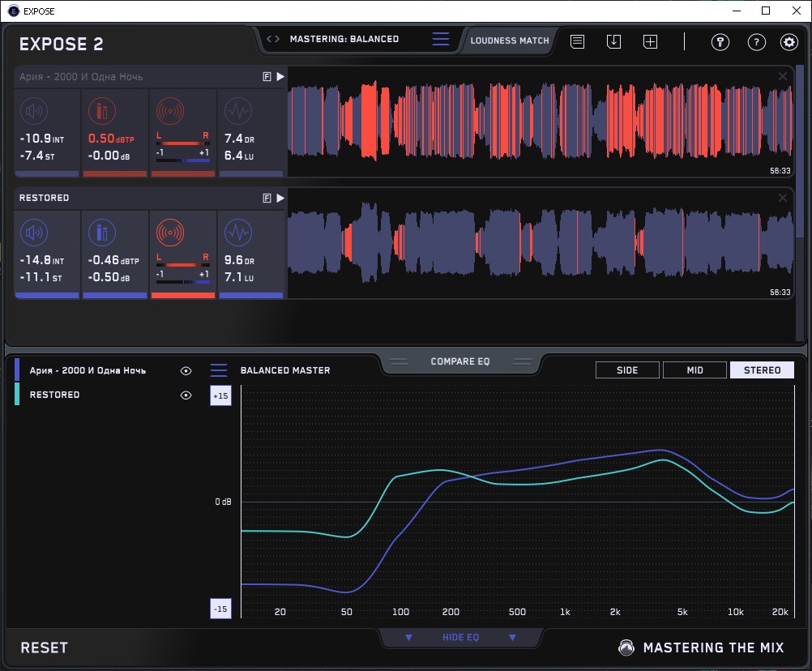Click the export download icon

[x=613, y=41]
